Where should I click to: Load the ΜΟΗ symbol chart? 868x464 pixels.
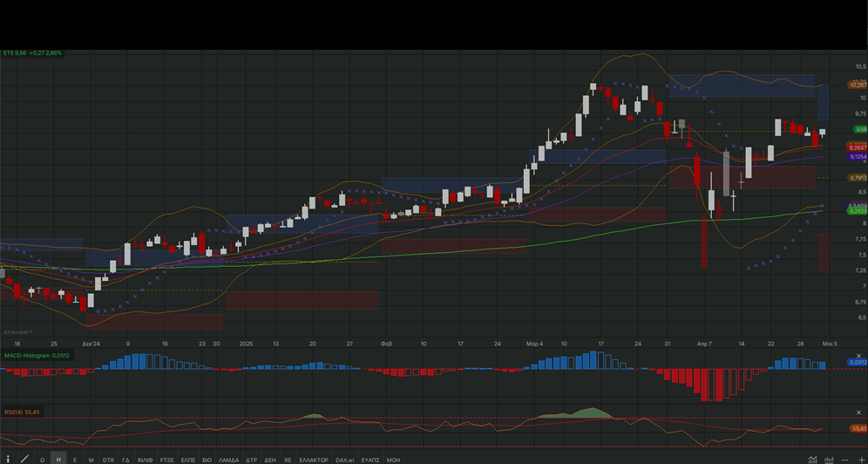393,460
